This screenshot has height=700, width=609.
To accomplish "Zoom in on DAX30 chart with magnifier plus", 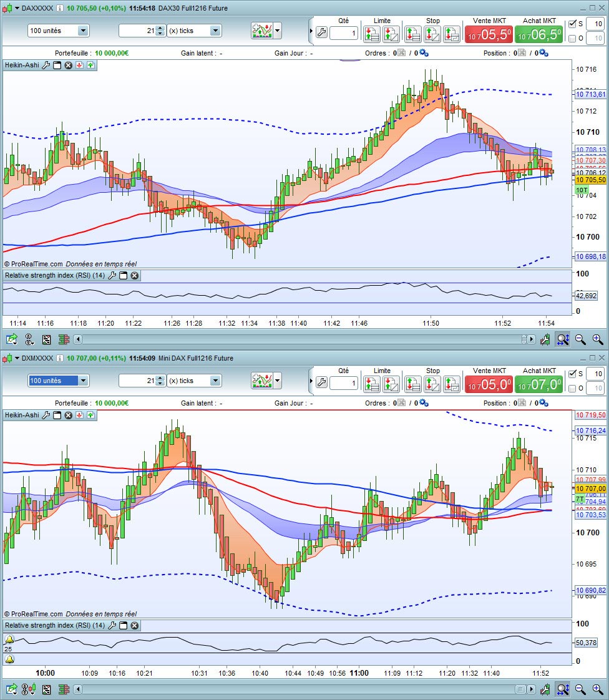I will point(598,340).
